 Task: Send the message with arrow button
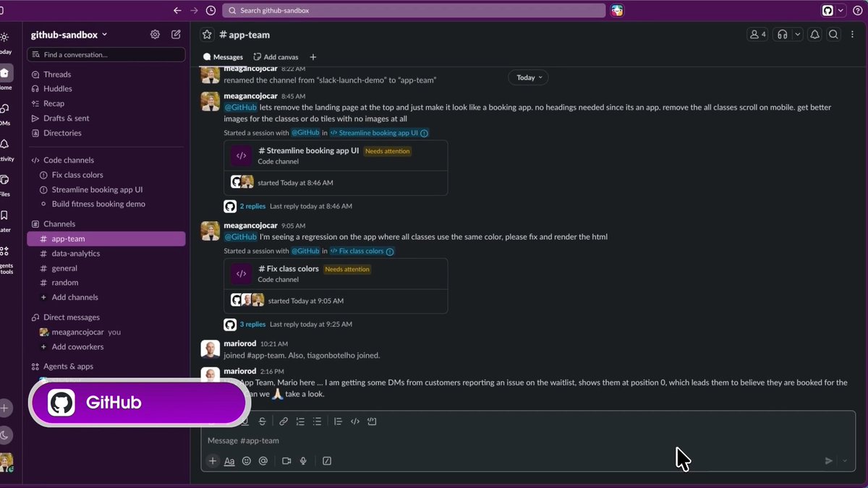point(829,461)
